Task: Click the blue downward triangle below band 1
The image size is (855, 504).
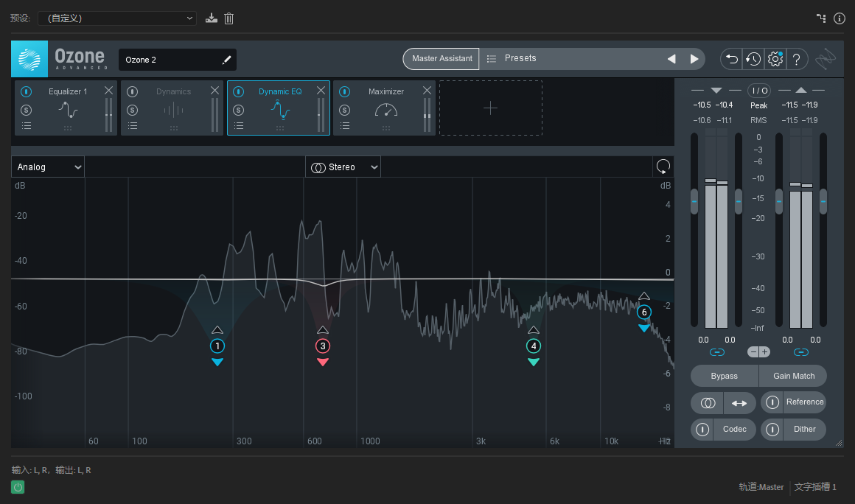Action: coord(217,362)
